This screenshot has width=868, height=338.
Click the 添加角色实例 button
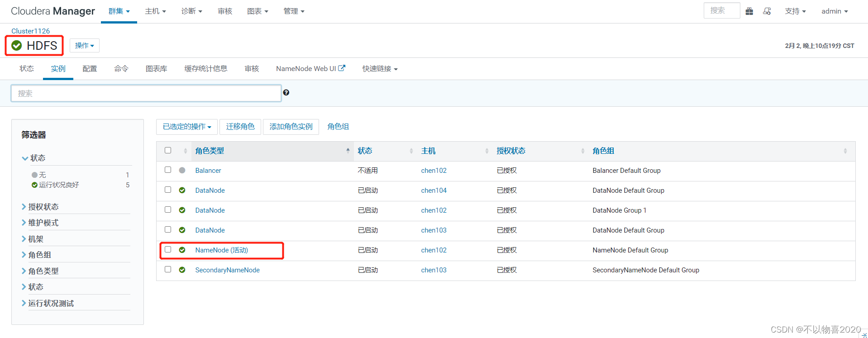[x=291, y=127]
